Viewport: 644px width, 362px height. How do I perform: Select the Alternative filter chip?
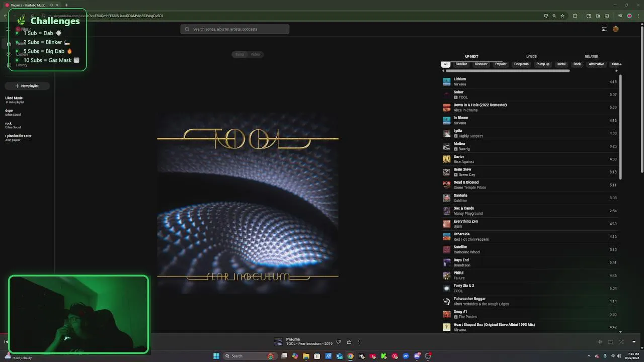click(596, 64)
